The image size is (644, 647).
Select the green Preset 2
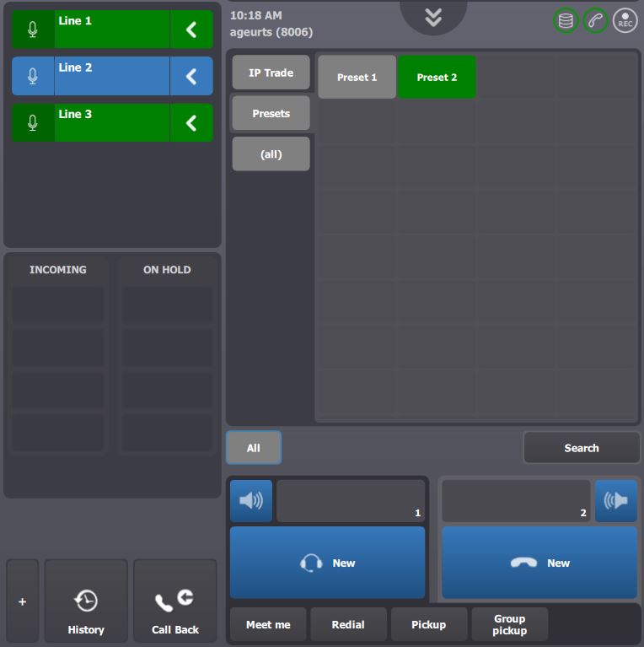437,77
